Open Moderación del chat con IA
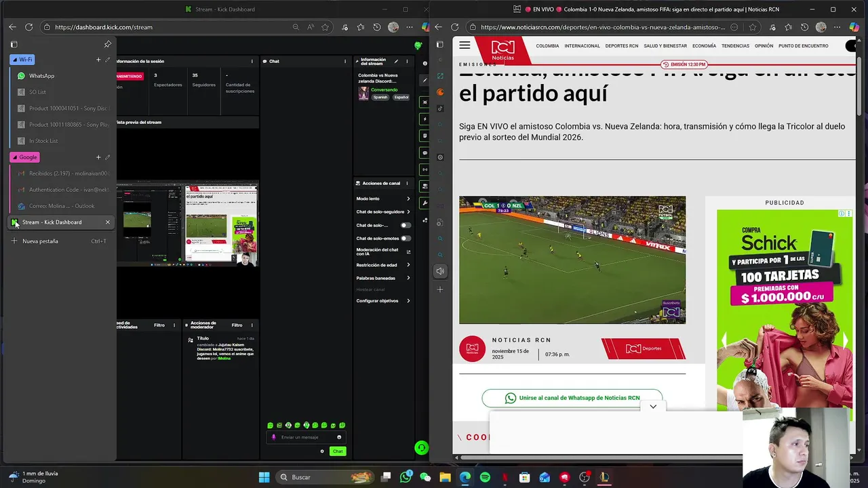This screenshot has height=488, width=868. click(x=383, y=251)
